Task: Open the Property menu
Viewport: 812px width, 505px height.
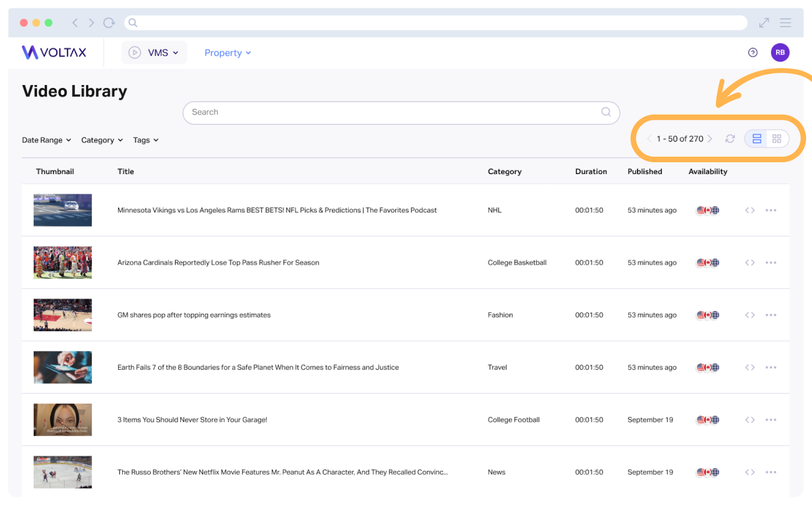Action: [227, 53]
